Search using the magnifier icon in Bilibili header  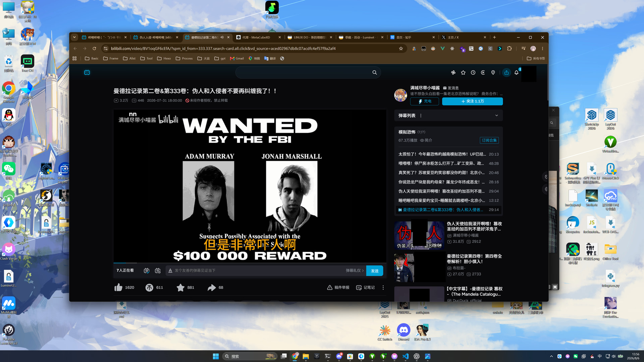tap(375, 72)
